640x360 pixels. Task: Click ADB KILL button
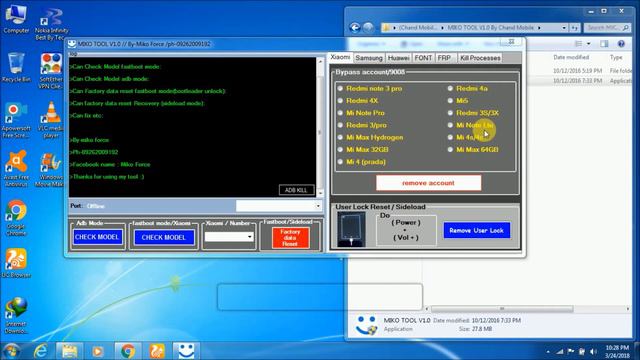pos(296,190)
